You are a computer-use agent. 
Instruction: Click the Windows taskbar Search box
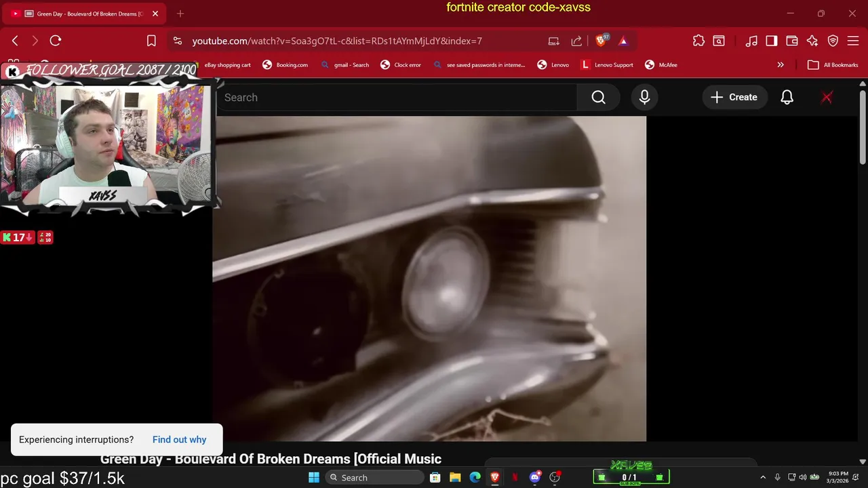[x=375, y=477]
